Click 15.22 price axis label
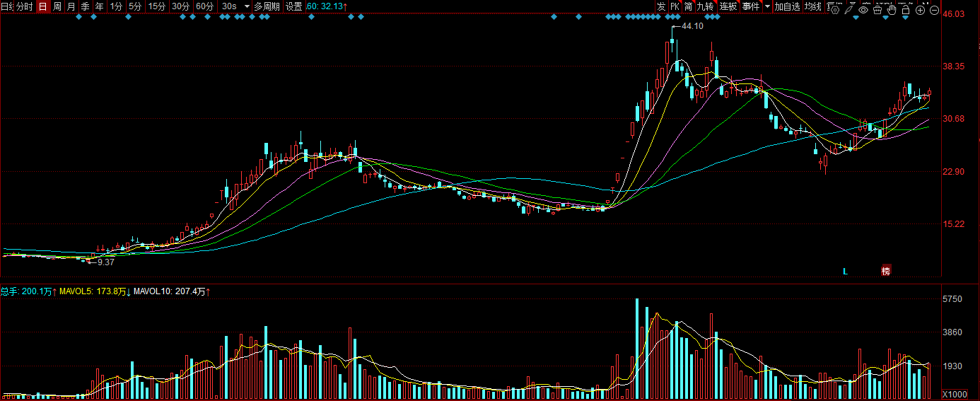 point(955,224)
